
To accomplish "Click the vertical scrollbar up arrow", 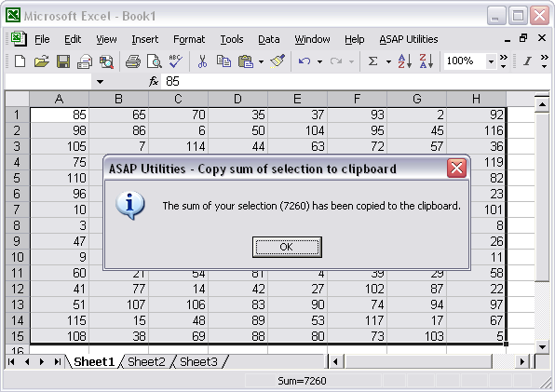I will 542,104.
